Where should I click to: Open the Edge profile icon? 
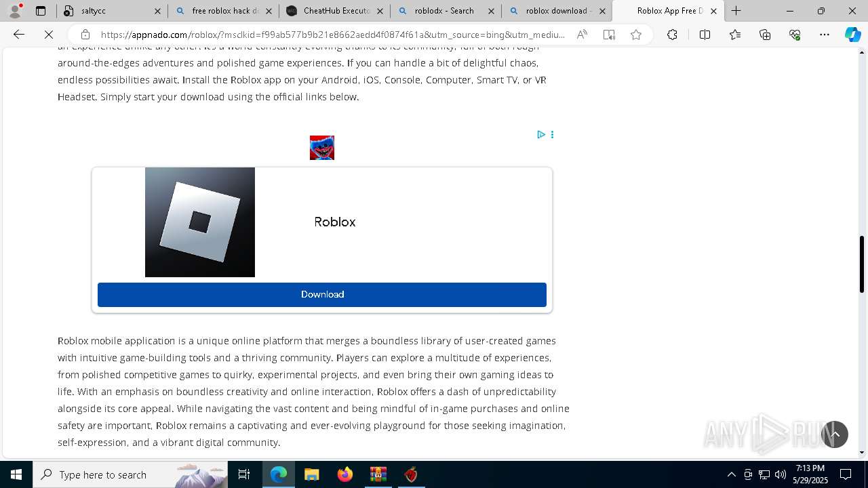[15, 11]
